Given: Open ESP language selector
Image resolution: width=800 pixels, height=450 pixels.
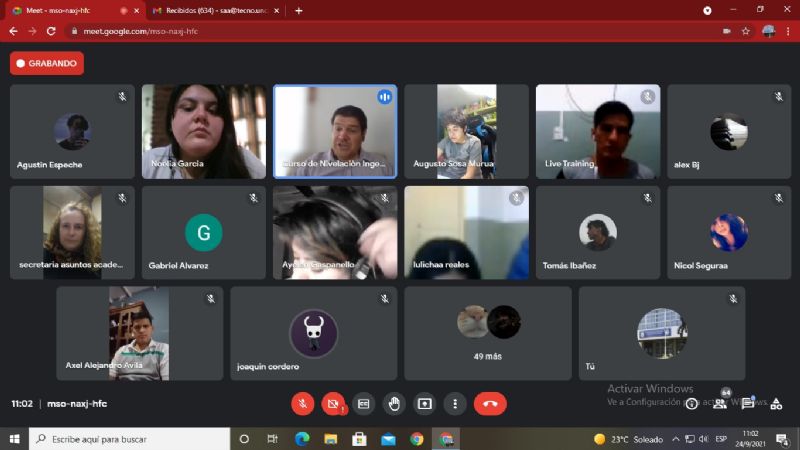Looking at the screenshot, I should coord(721,439).
